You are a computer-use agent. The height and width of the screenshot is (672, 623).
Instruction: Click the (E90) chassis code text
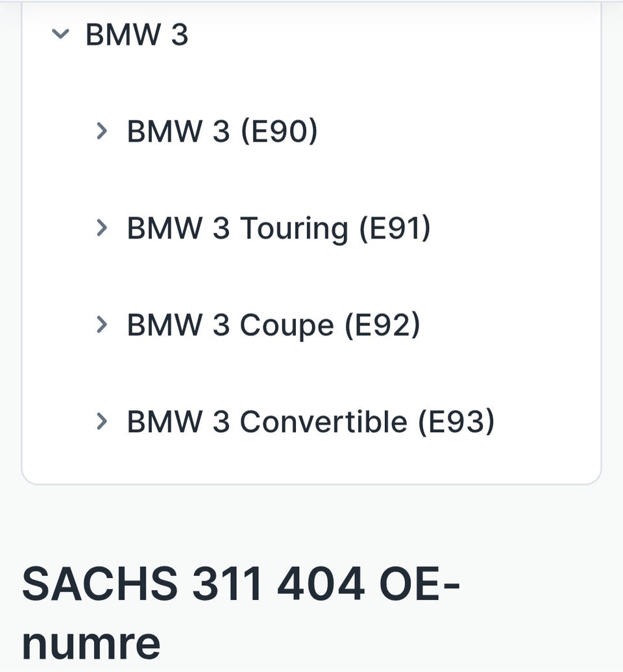point(279,131)
